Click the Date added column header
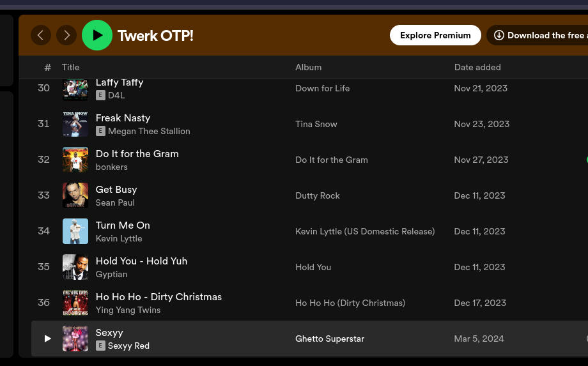 (477, 67)
